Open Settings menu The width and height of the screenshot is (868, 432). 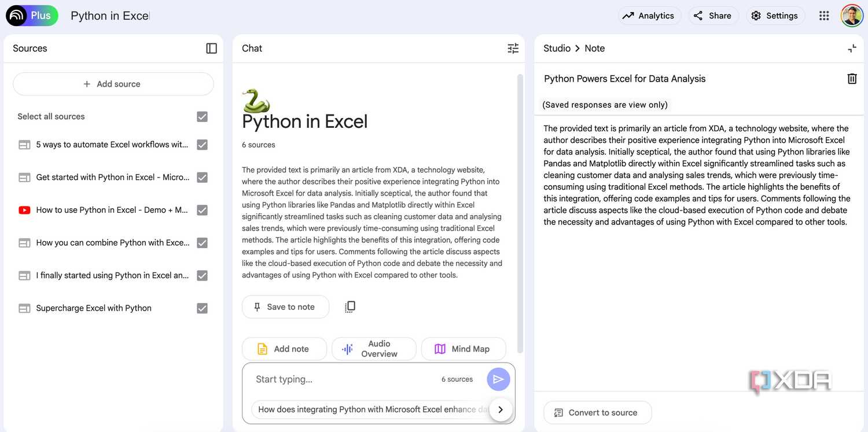pyautogui.click(x=775, y=16)
